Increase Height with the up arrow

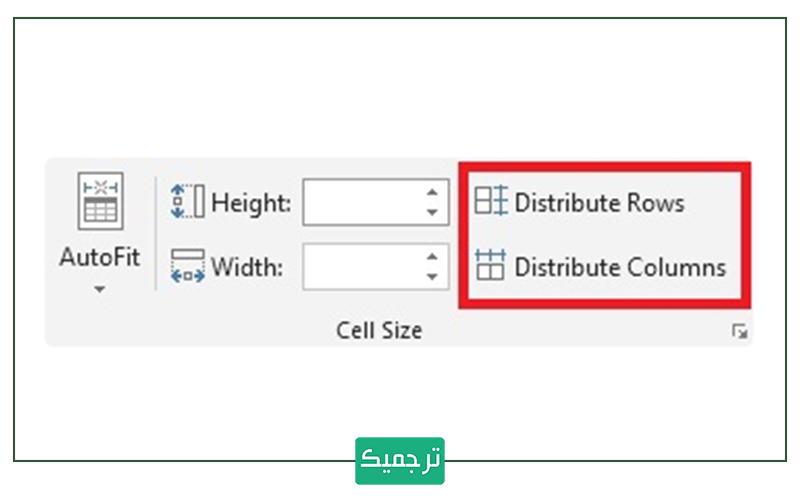tap(432, 194)
